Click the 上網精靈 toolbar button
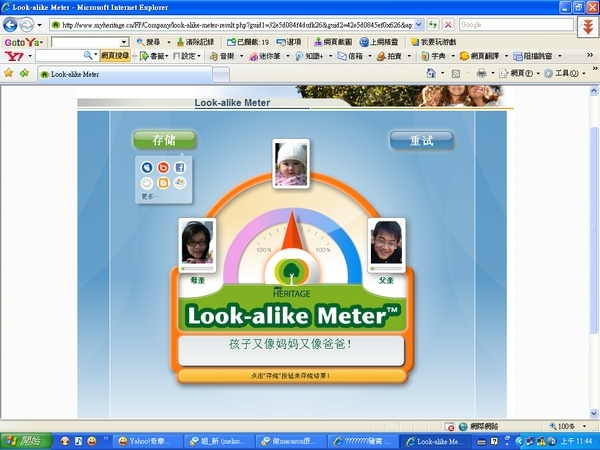The width and height of the screenshot is (600, 450). point(379,42)
